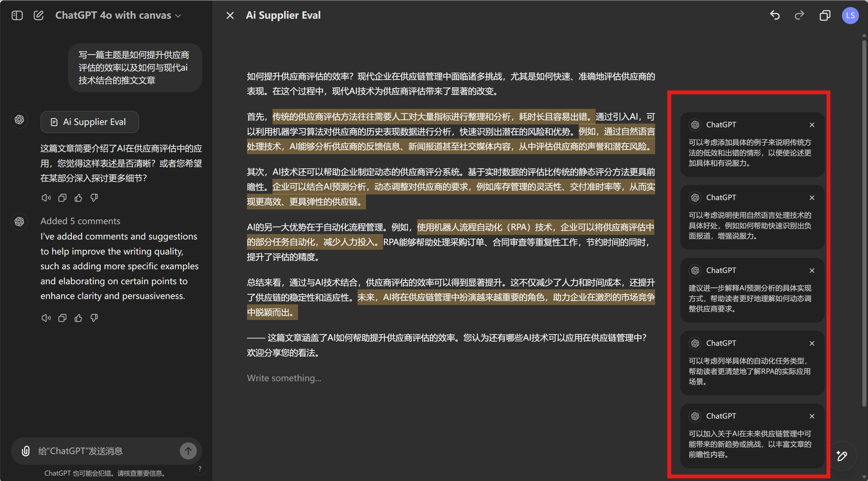Copy the Added 5 comments response
The width and height of the screenshot is (868, 481).
point(62,318)
